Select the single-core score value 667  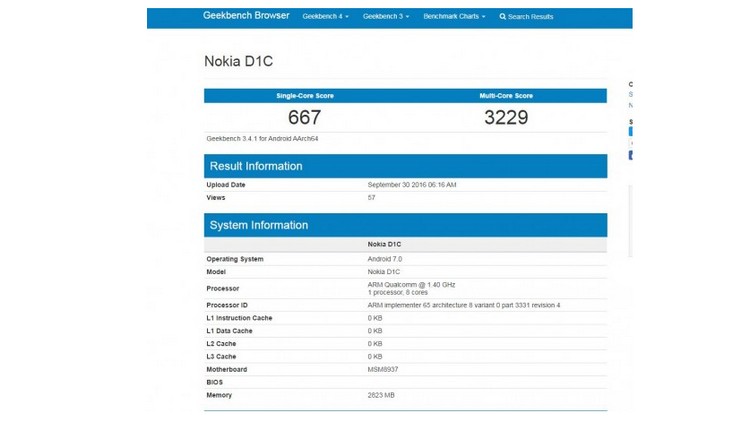point(304,117)
